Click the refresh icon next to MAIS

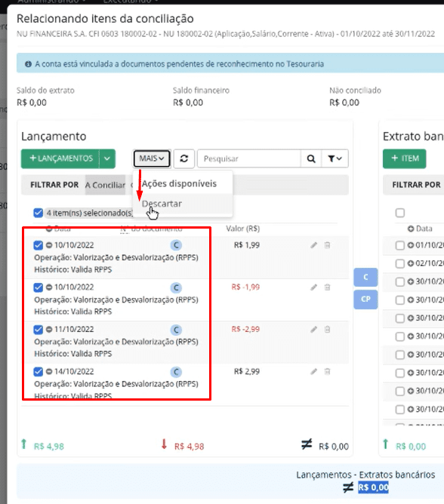tap(184, 158)
